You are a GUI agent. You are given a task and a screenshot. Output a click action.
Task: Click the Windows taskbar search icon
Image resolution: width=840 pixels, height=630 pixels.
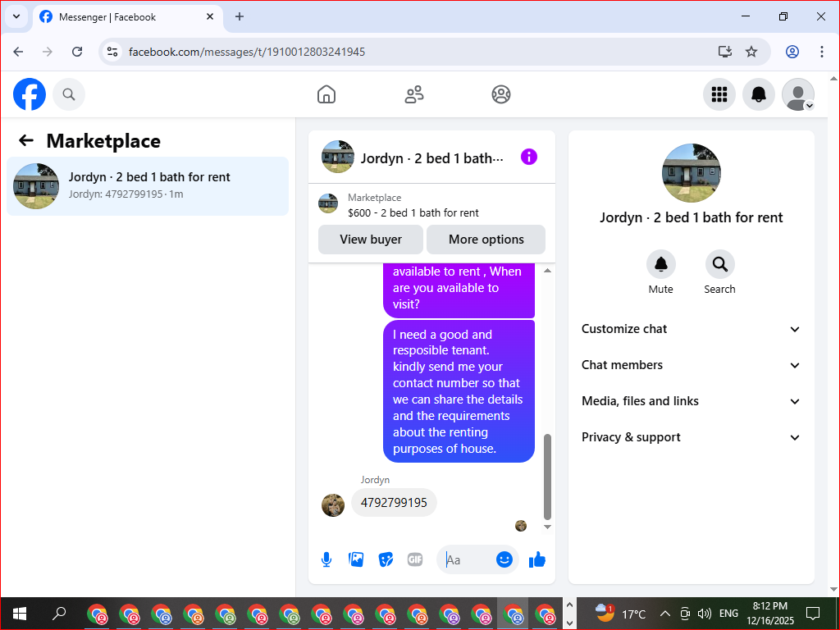pyautogui.click(x=59, y=614)
